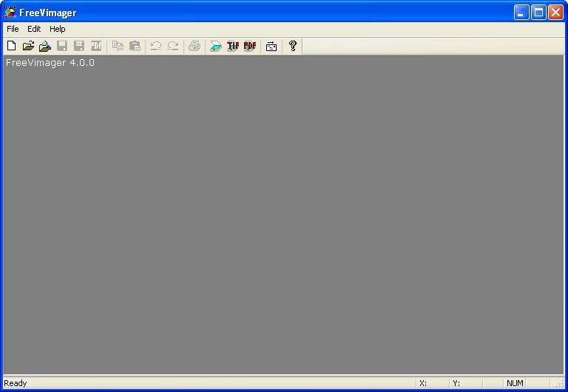Viewport: 568px width, 392px height.
Task: Click the NUM indicator in status bar
Action: click(515, 383)
